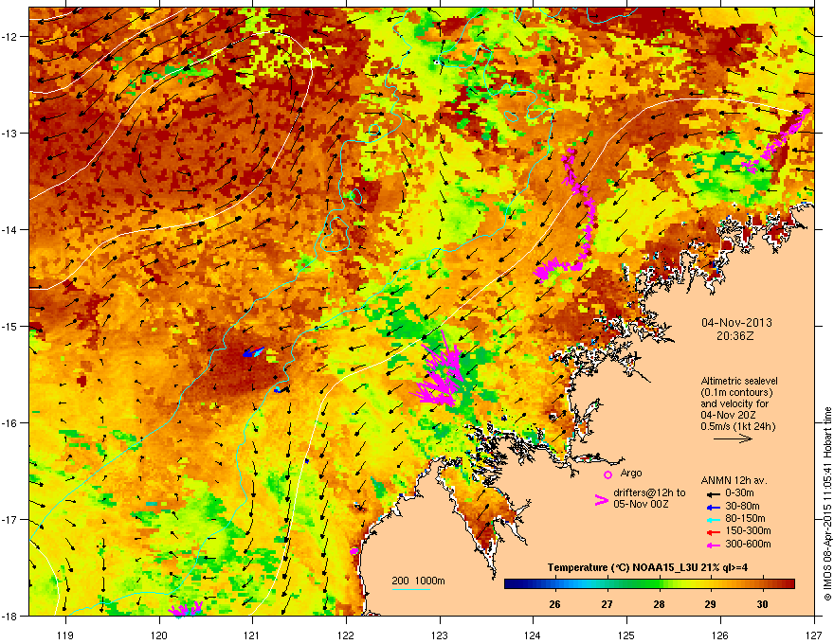
Task: Click the color bar tick label 29
Action: tap(711, 604)
